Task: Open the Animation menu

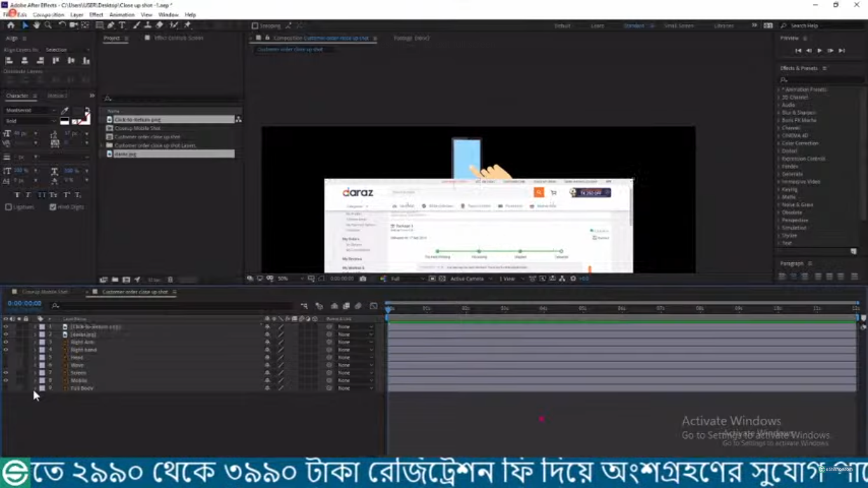Action: point(122,15)
